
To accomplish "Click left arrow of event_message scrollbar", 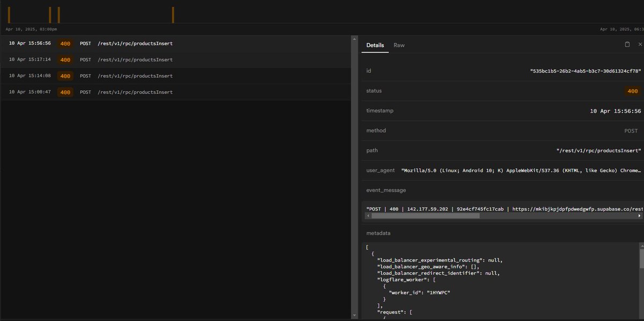I will [x=368, y=216].
